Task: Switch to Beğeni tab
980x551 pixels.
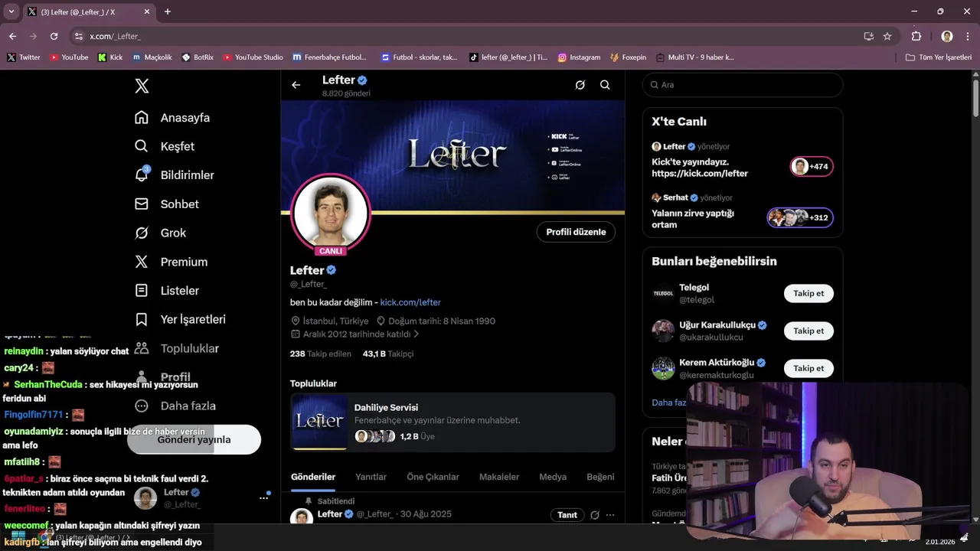Action: (600, 477)
